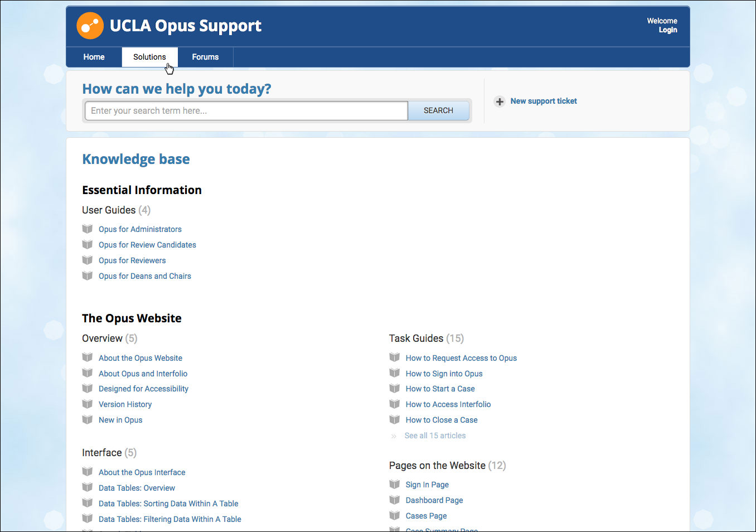Screen dimensions: 756x532
Task: Click book icon next to Data Tables: Overview
Action: (88, 487)
